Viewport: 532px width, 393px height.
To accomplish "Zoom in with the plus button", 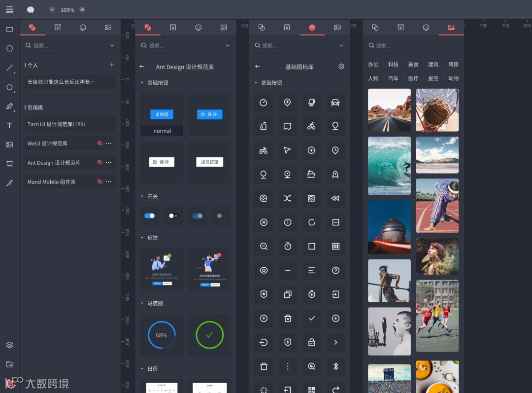I will coord(82,9).
